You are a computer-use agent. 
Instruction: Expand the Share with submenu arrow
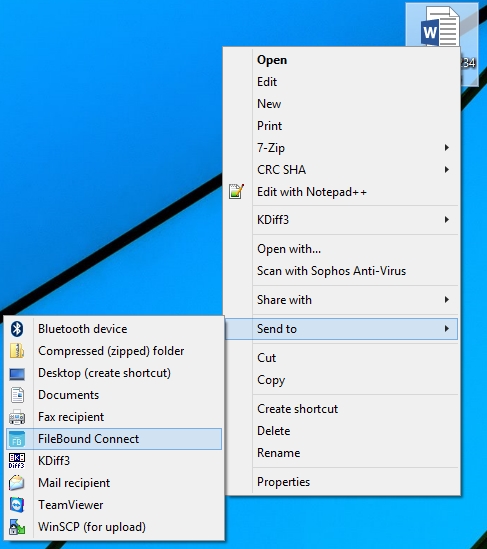[447, 299]
